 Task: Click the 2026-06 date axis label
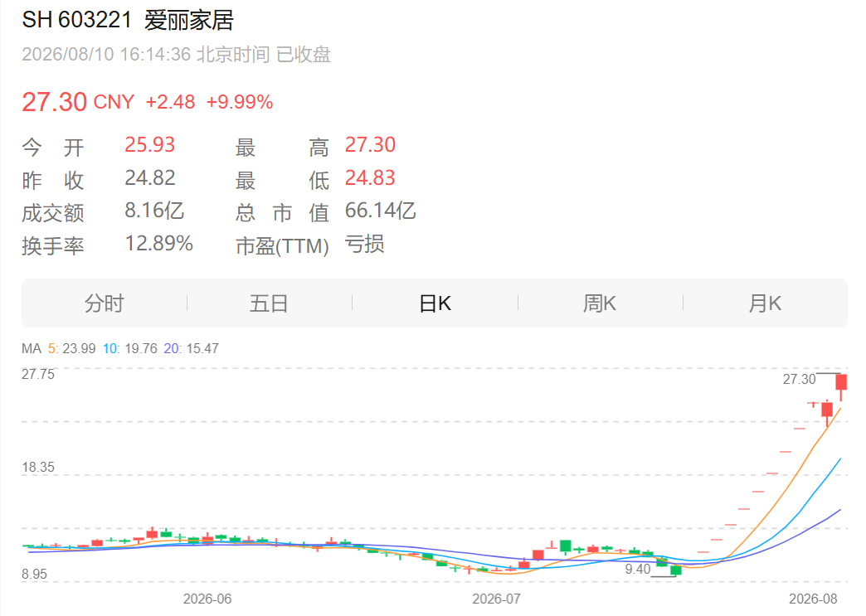point(207,599)
